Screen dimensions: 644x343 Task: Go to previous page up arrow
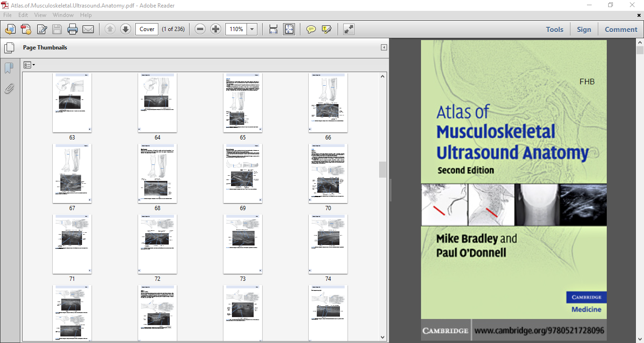click(x=110, y=29)
